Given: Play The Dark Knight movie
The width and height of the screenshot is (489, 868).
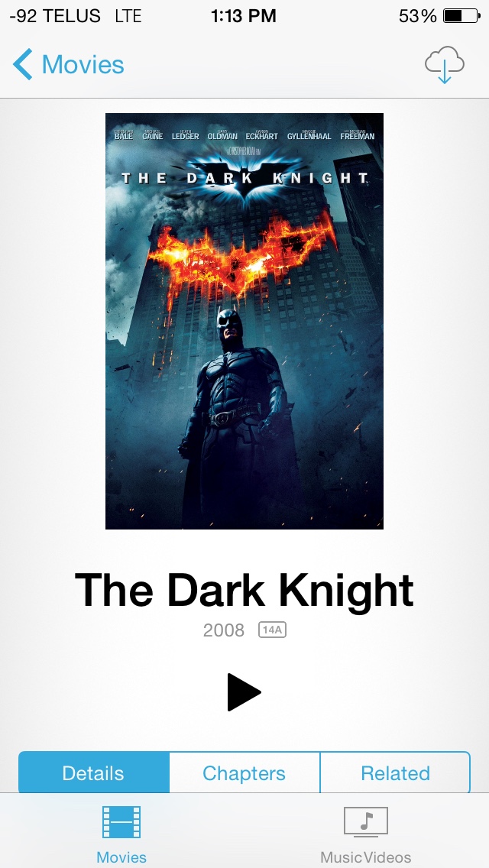Looking at the screenshot, I should tap(244, 692).
